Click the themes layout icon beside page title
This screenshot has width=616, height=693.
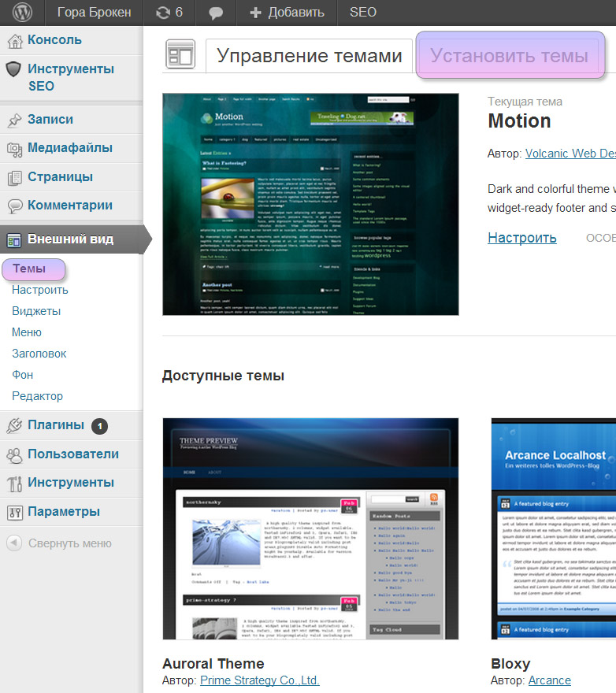[180, 54]
